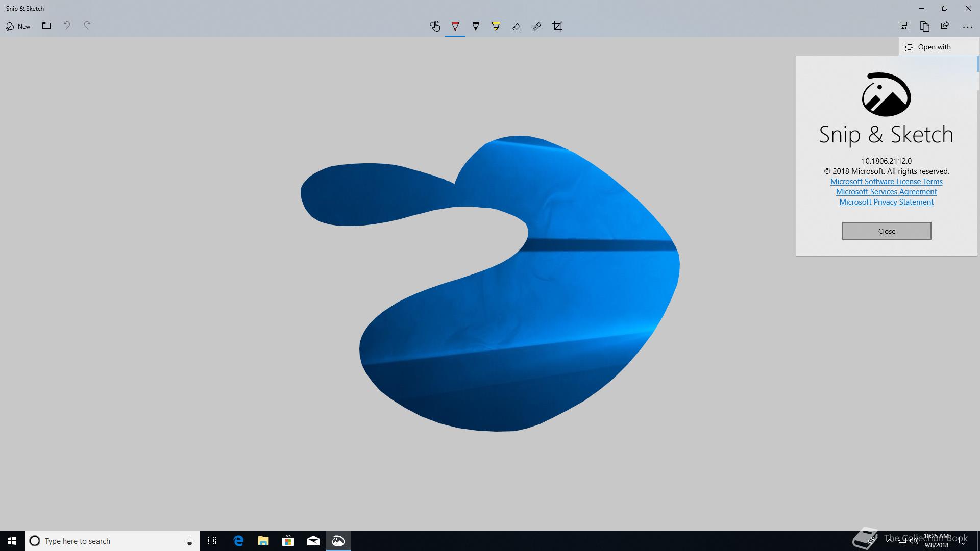Select the Crop tool
Viewport: 980px width, 551px height.
(557, 27)
